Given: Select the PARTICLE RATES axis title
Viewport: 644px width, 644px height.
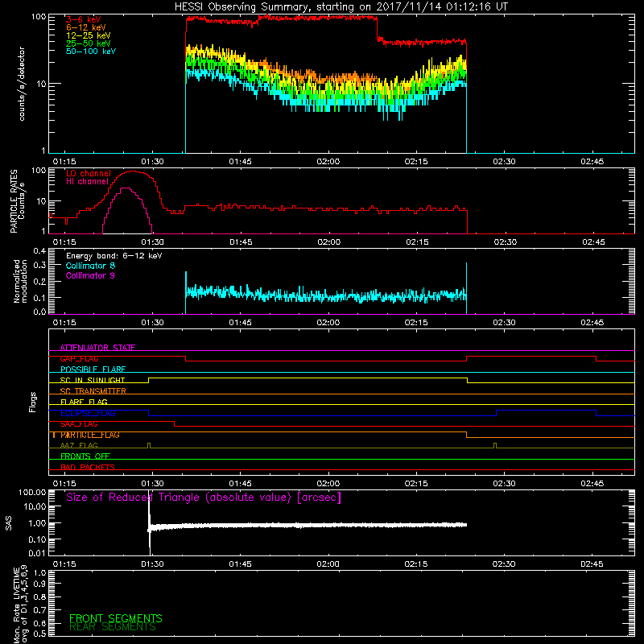Looking at the screenshot, I should pos(14,200).
